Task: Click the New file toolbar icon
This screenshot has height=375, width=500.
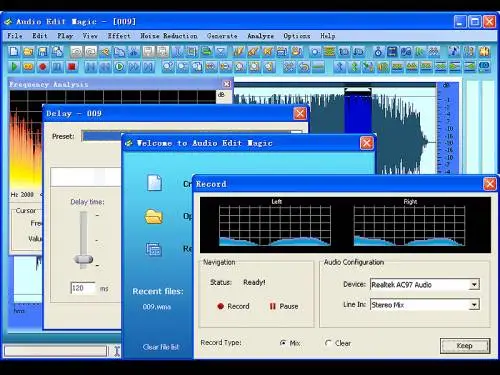Action: [x=14, y=51]
